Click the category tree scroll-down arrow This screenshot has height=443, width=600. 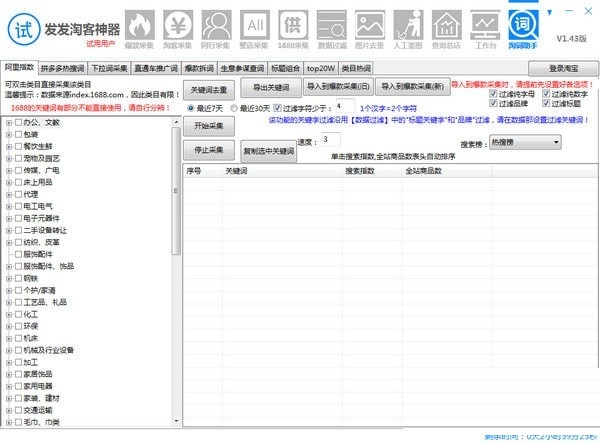[x=176, y=421]
